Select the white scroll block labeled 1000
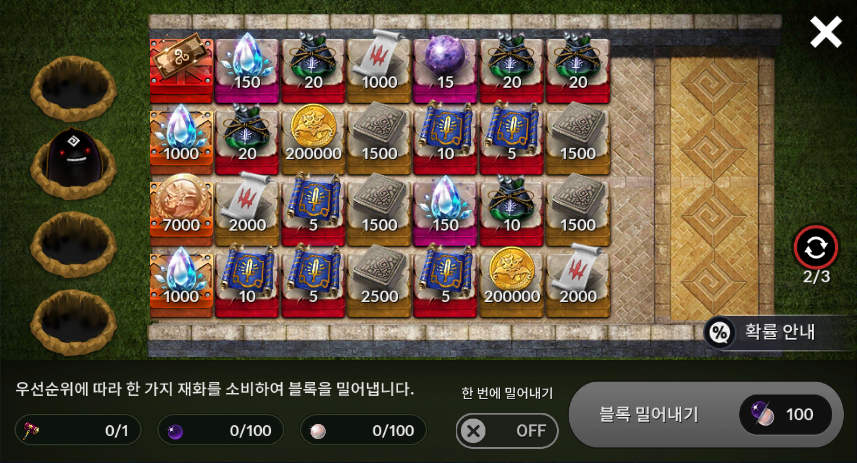Viewport: 857px width, 463px height. [379, 68]
